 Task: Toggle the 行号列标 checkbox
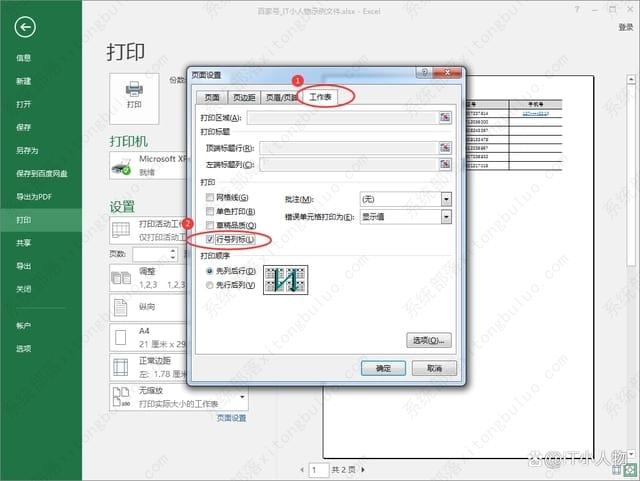click(209, 240)
